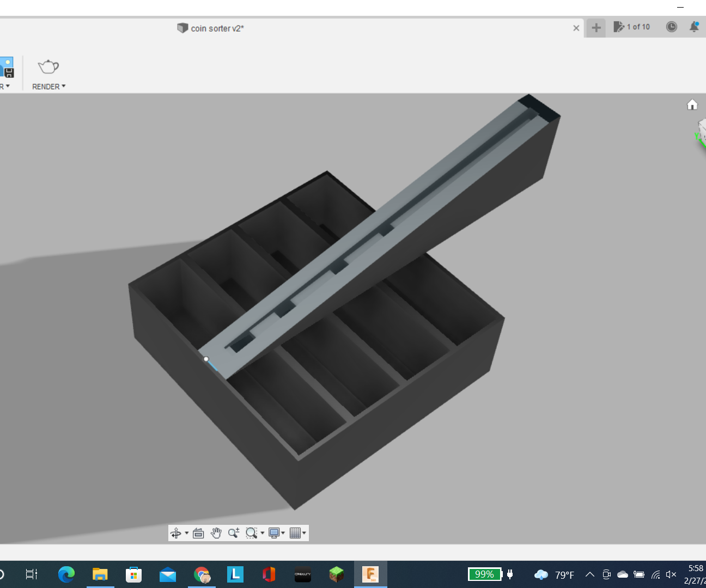Select the Zoom magnifier tool
Image resolution: width=706 pixels, height=588 pixels.
(x=233, y=533)
